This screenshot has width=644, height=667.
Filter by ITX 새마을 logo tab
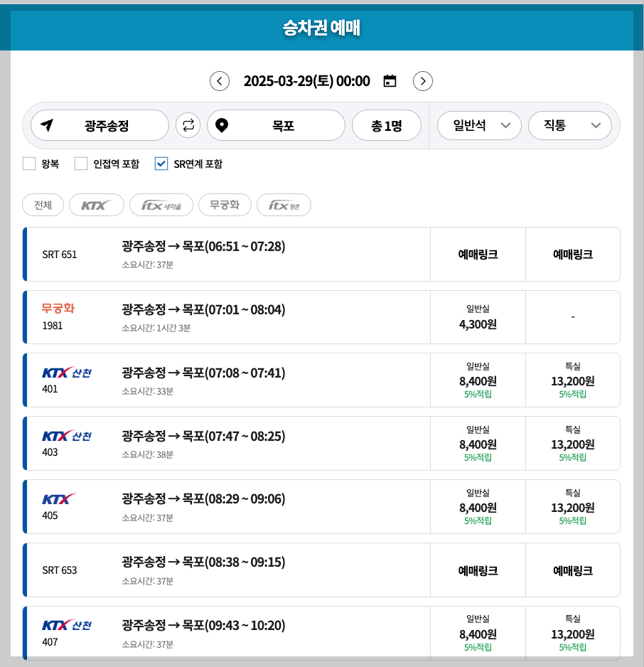click(x=161, y=205)
